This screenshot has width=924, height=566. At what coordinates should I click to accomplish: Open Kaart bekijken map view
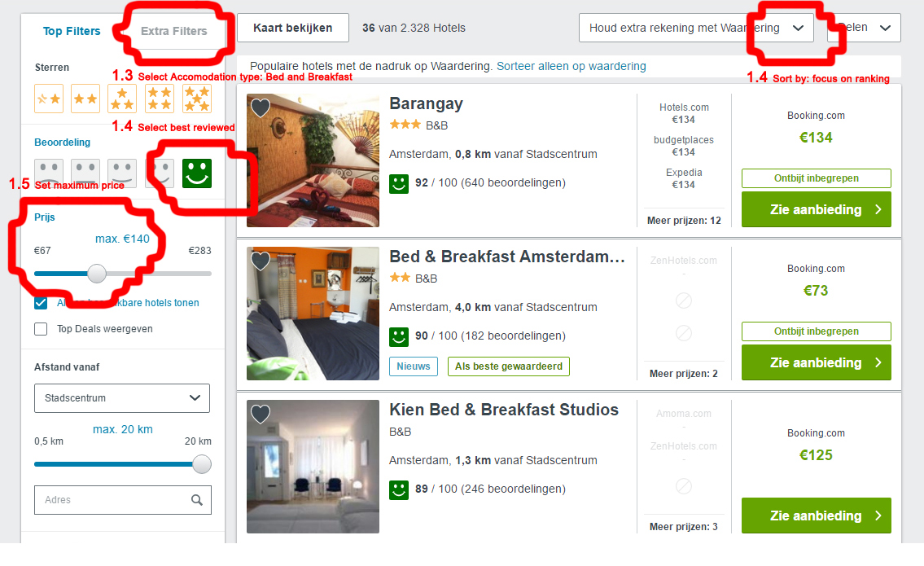pyautogui.click(x=293, y=28)
